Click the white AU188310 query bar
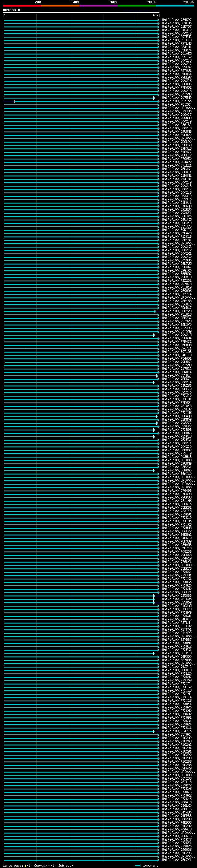The height and width of the screenshot is (868, 197). pos(81,13)
